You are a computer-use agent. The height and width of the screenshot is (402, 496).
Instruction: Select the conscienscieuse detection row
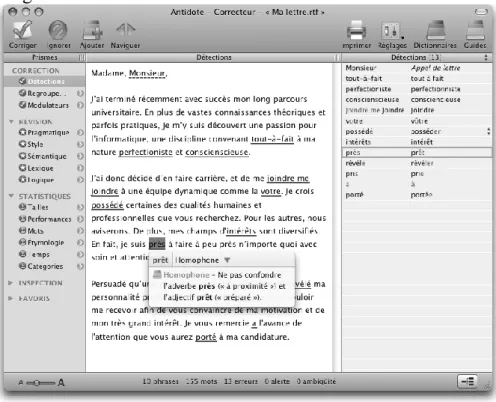[x=417, y=100]
